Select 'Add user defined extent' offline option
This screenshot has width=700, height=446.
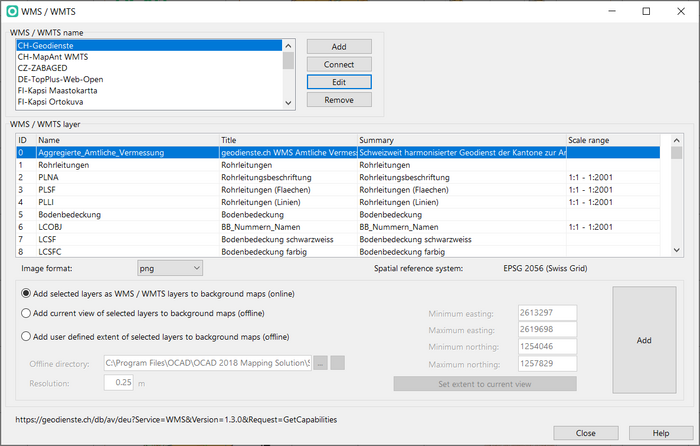tap(26, 337)
